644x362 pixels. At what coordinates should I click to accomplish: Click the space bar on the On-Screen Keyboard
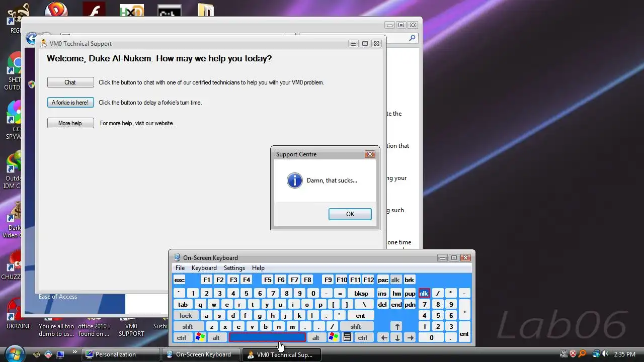click(x=267, y=337)
